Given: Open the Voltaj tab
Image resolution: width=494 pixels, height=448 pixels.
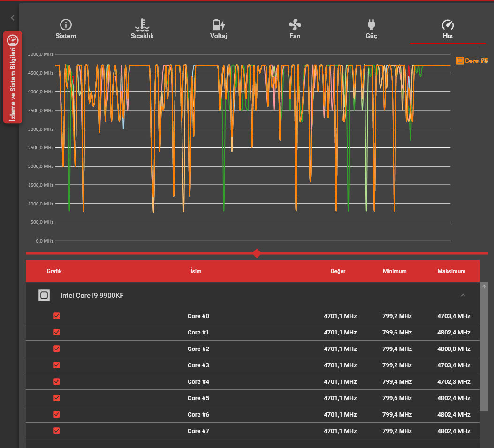Looking at the screenshot, I should pos(218,29).
